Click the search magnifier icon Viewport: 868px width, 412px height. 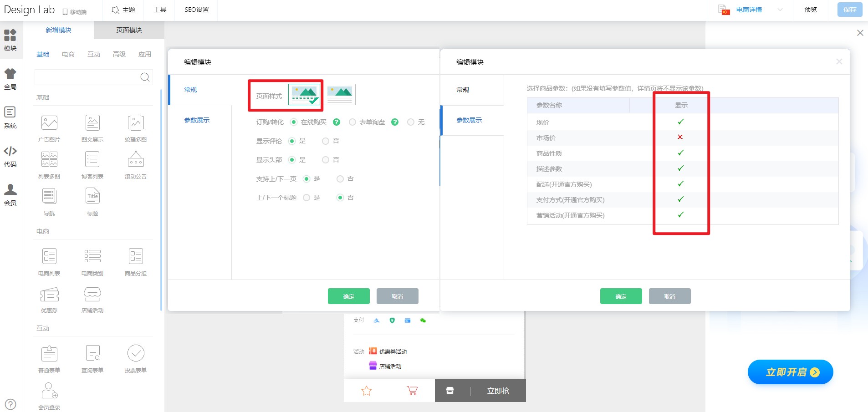click(x=145, y=77)
